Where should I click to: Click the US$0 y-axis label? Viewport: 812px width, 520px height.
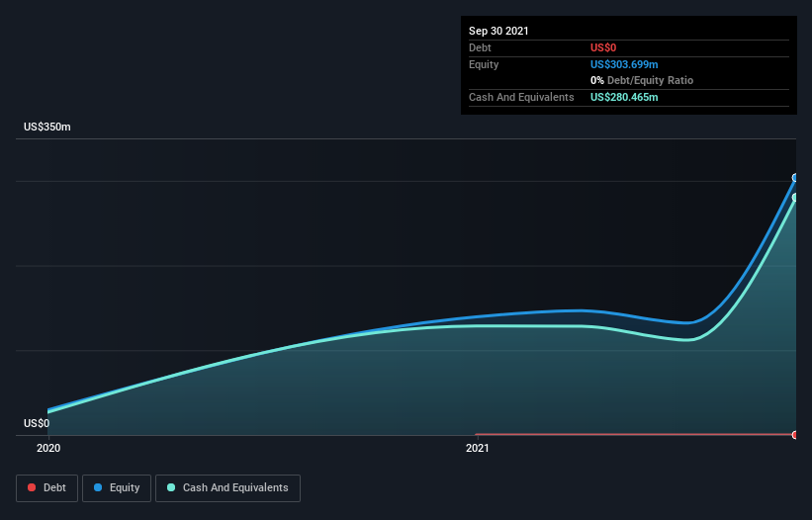click(x=37, y=423)
